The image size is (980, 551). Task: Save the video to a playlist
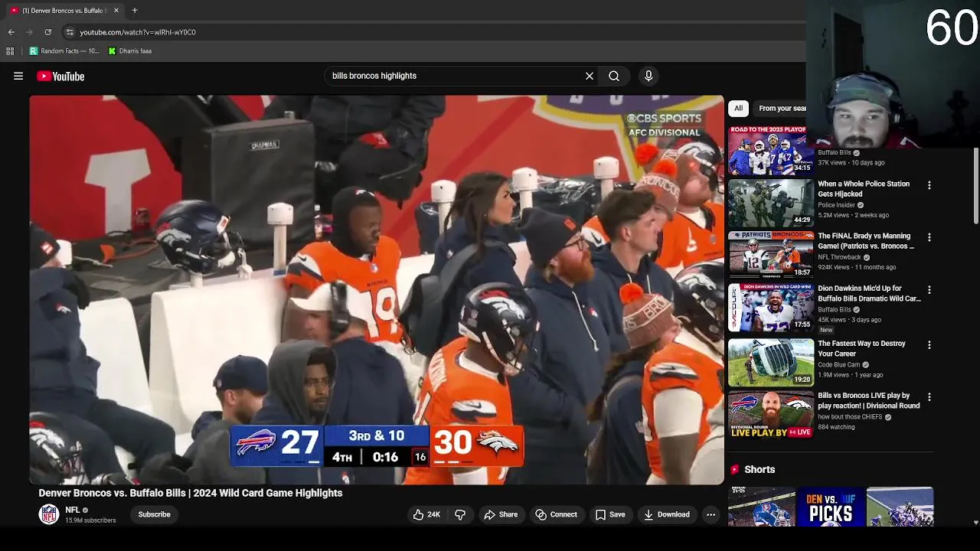(610, 514)
